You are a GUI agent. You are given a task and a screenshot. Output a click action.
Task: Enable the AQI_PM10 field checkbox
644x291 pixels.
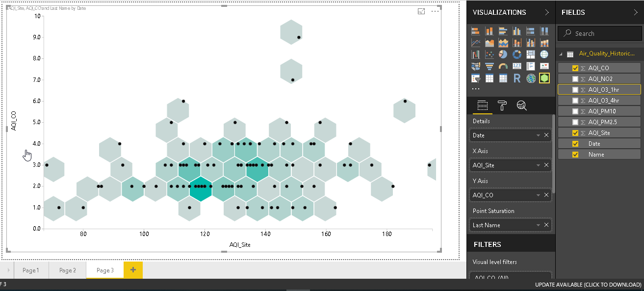pos(575,111)
